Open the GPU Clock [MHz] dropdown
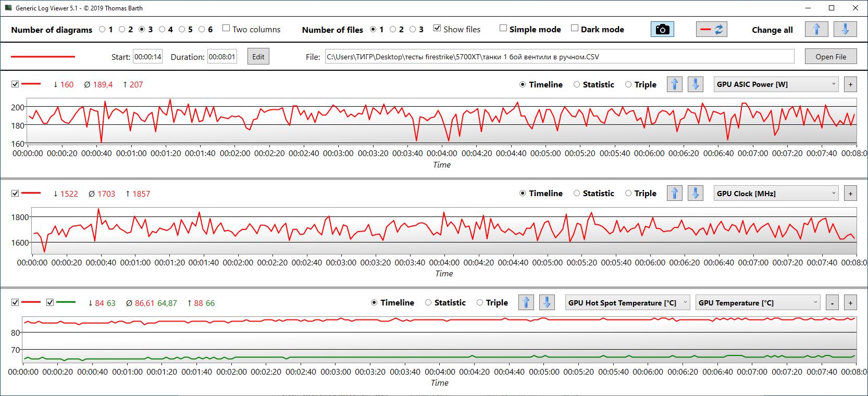This screenshot has height=396, width=868. coord(776,194)
